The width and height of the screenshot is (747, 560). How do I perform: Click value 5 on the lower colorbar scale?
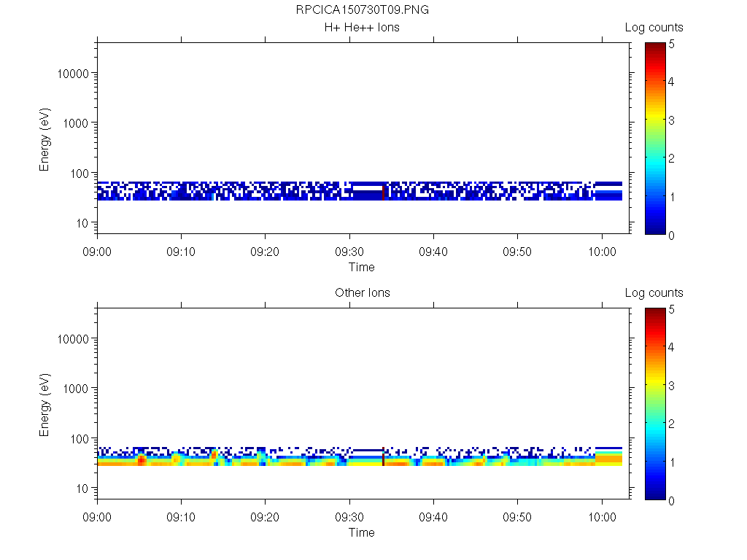(x=671, y=309)
